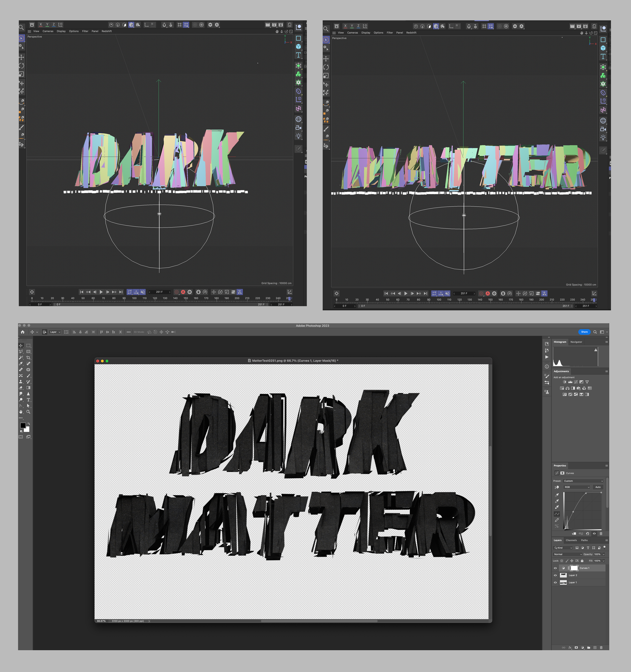The image size is (631, 672).
Task: Pick the Zoom tool in Photoshop toolbar
Action: pyautogui.click(x=28, y=412)
